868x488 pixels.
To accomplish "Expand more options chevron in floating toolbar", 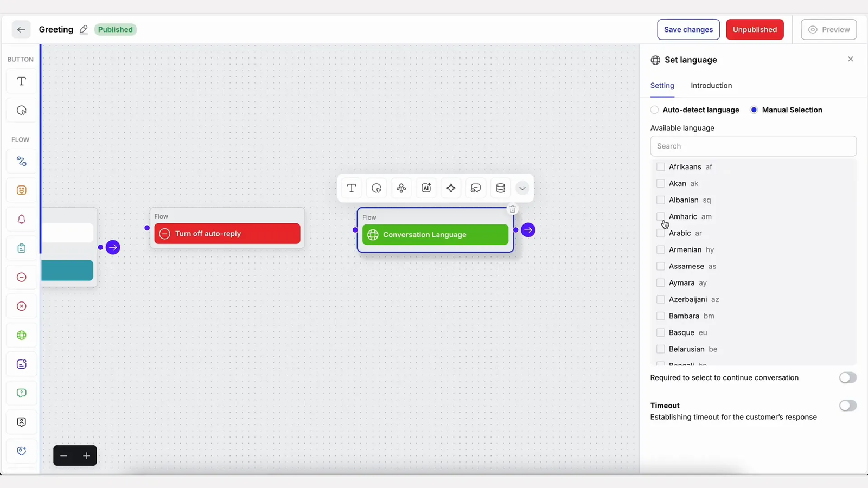I will click(522, 188).
